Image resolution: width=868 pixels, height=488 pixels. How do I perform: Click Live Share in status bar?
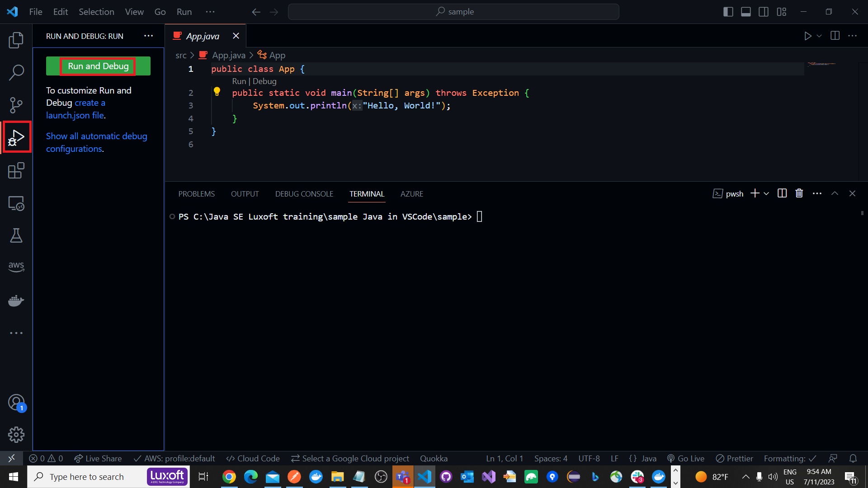coord(98,459)
